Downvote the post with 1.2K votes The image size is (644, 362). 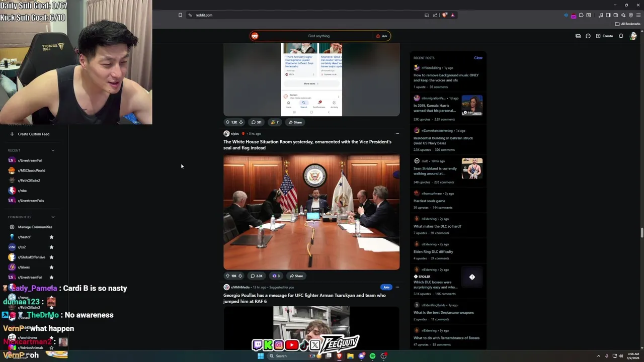click(240, 122)
